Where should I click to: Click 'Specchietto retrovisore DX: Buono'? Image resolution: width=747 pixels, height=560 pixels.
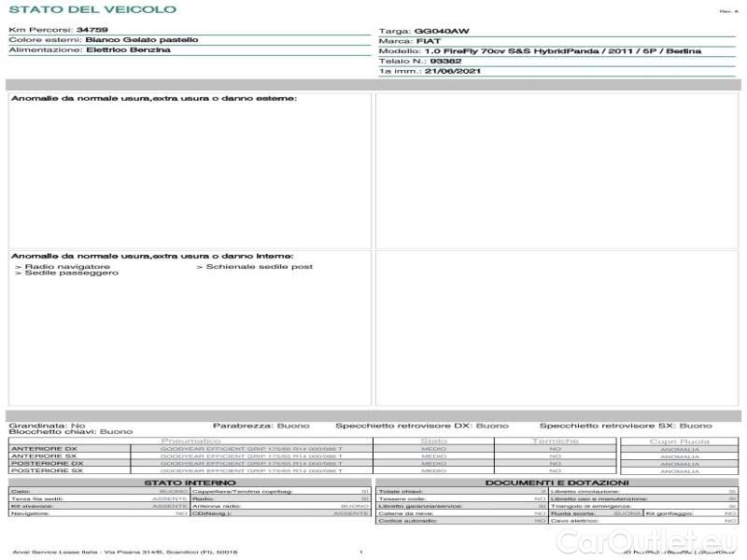coord(422,426)
